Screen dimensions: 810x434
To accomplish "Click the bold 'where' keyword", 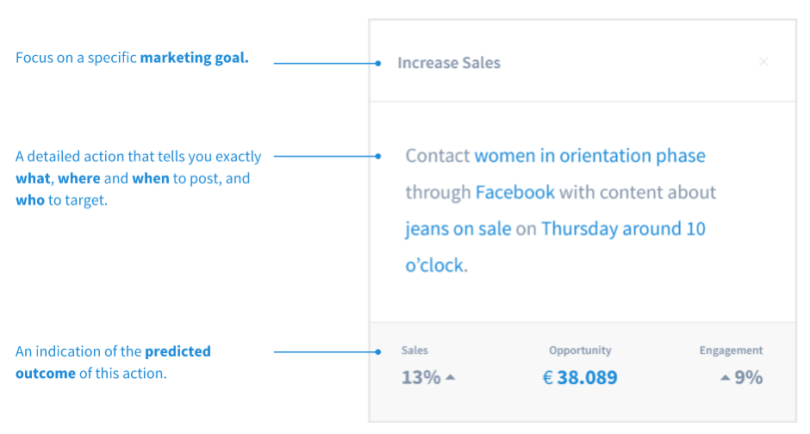I will tap(77, 178).
